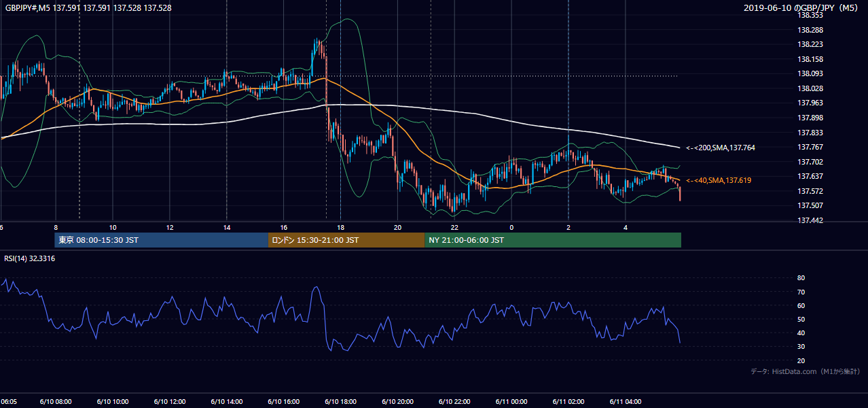
Task: Click the price axis value 137.507
Action: click(810, 205)
